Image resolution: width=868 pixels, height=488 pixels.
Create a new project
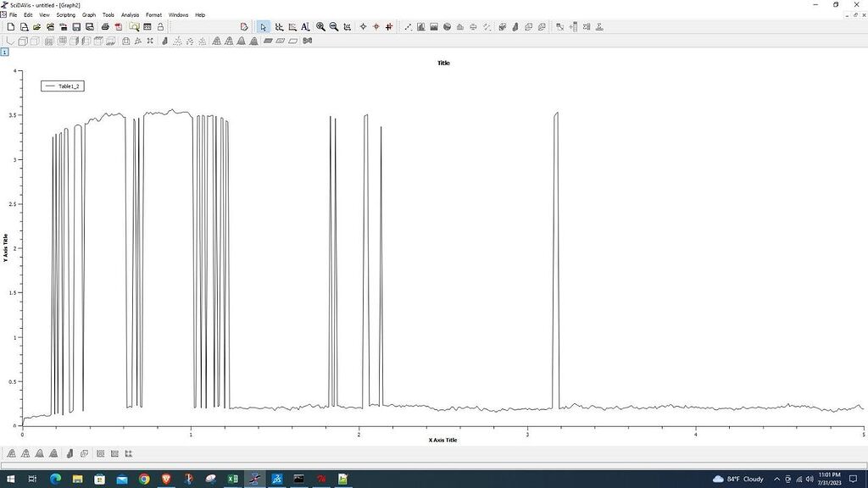[x=11, y=26]
